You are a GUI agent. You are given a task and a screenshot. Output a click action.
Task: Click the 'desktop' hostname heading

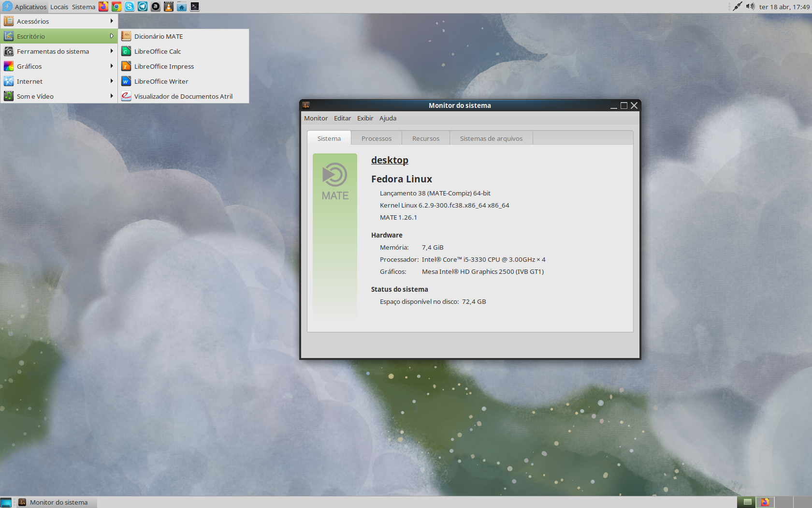tap(390, 160)
